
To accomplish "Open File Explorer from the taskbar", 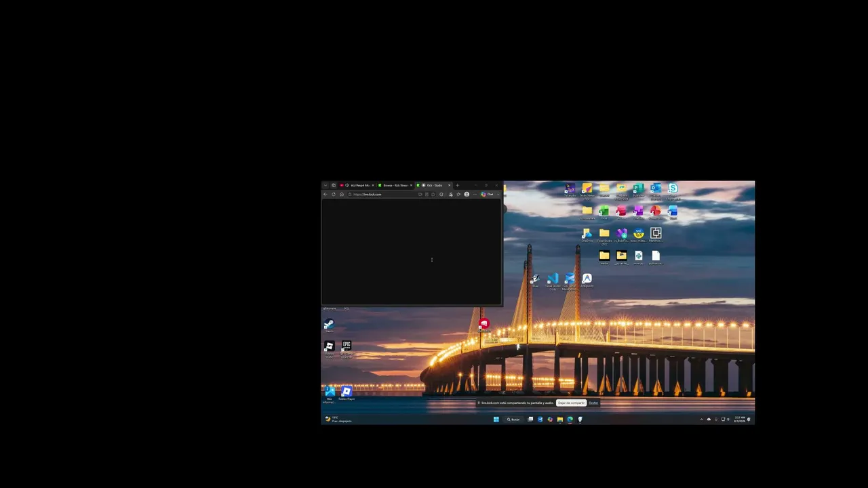I will 560,419.
